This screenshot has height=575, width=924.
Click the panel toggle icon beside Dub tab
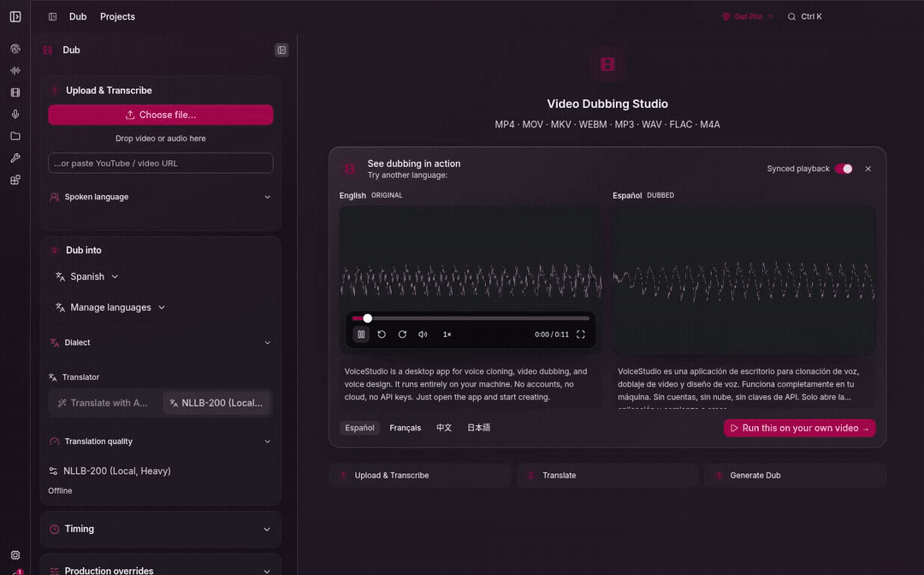[x=52, y=16]
